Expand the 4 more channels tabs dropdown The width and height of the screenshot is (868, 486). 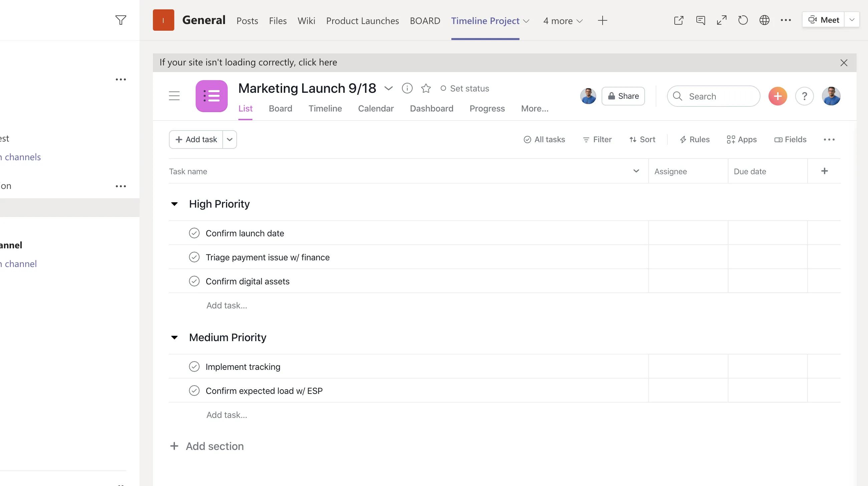point(562,21)
